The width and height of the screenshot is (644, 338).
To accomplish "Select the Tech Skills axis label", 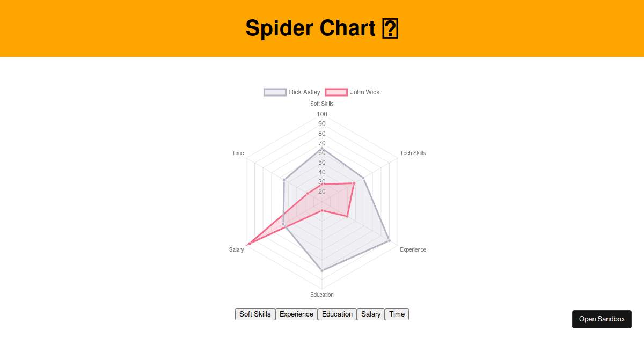I will click(413, 153).
